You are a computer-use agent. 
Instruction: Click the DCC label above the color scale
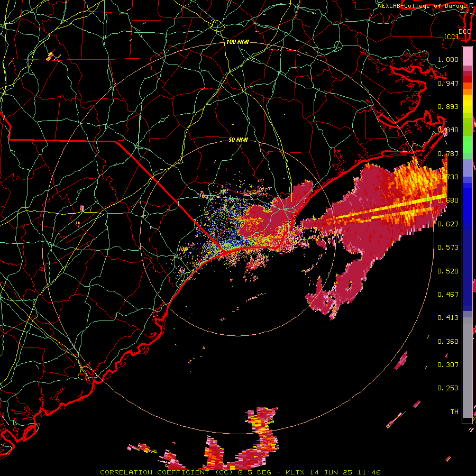(x=464, y=31)
